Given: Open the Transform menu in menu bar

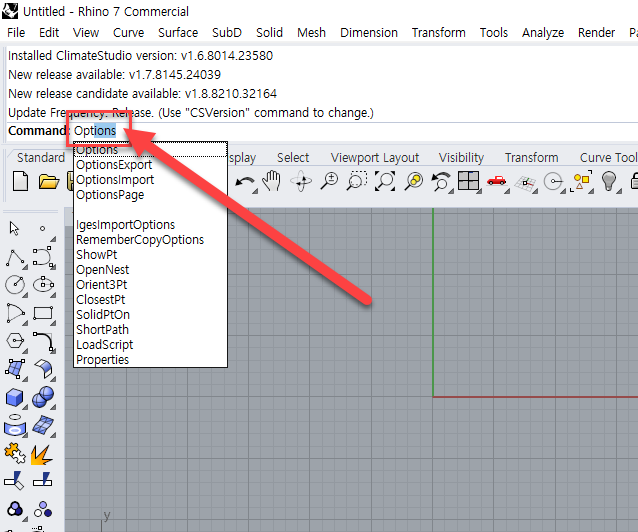Looking at the screenshot, I should (x=439, y=33).
